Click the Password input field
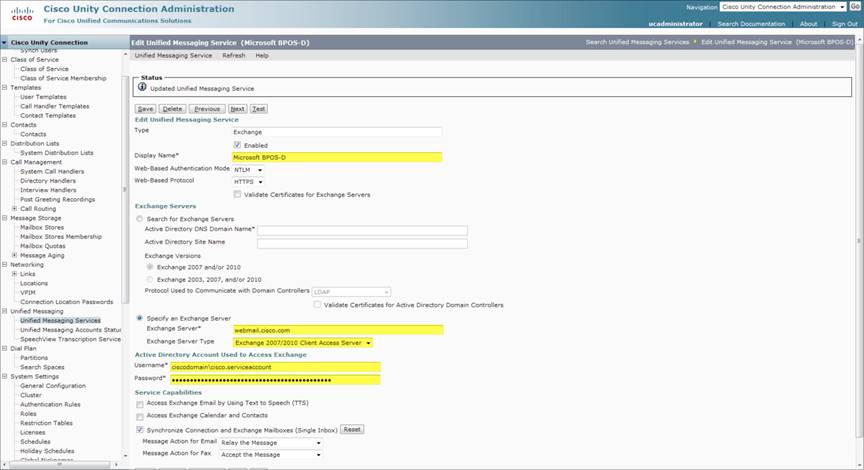Screen dimensions: 864x470 275,380
